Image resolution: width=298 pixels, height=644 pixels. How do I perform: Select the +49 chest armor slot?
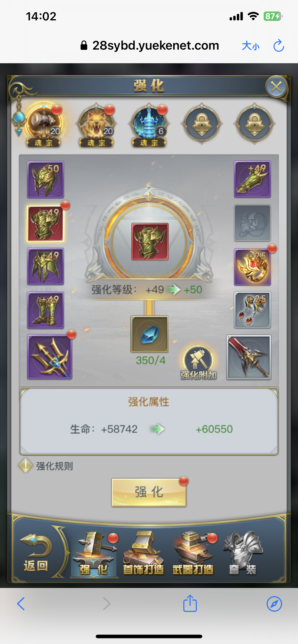pyautogui.click(x=46, y=224)
